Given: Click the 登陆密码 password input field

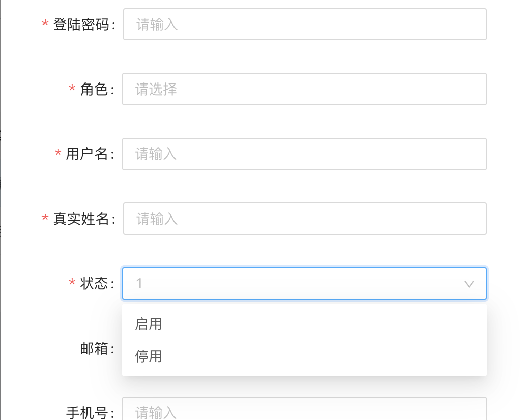Looking at the screenshot, I should tap(304, 24).
